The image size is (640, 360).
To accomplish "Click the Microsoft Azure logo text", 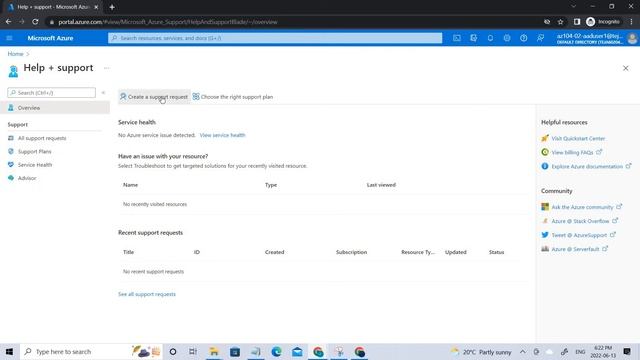I will pos(50,38).
